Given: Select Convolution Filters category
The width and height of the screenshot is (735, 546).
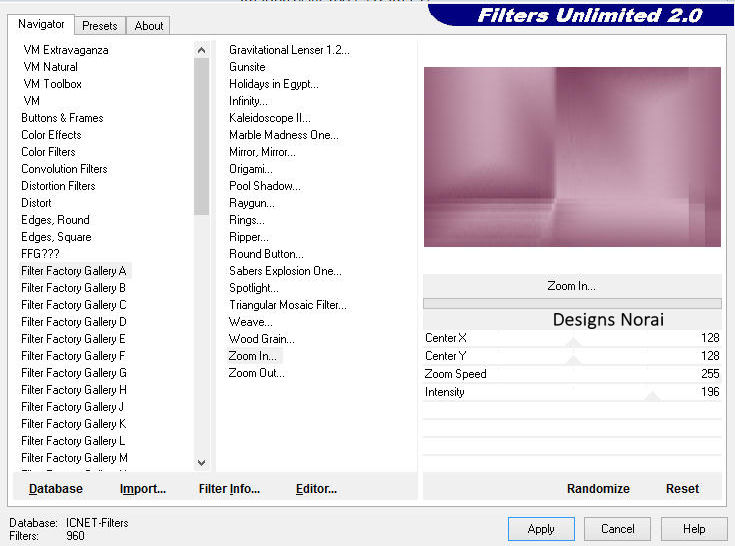Looking at the screenshot, I should tap(64, 169).
